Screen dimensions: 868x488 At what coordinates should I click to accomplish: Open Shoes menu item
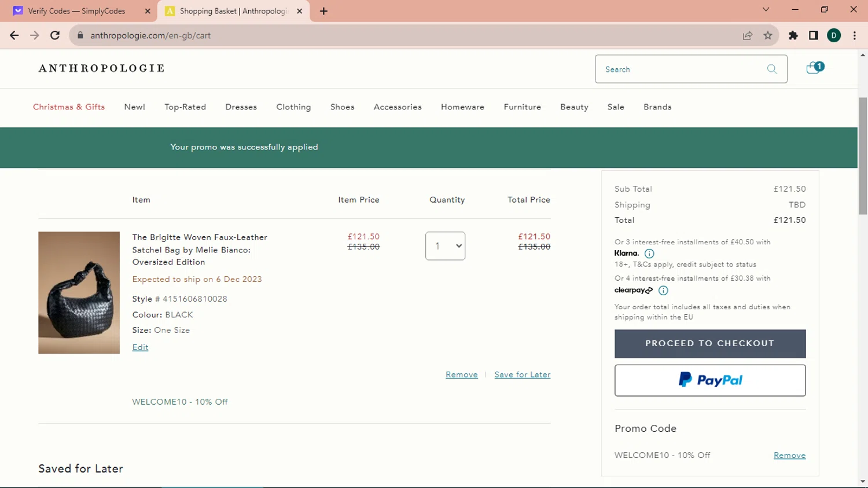click(x=343, y=107)
